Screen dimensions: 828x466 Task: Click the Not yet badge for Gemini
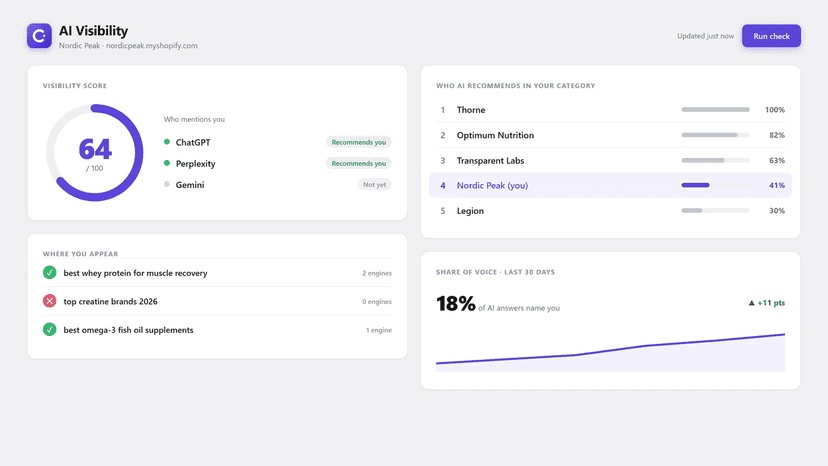click(374, 184)
